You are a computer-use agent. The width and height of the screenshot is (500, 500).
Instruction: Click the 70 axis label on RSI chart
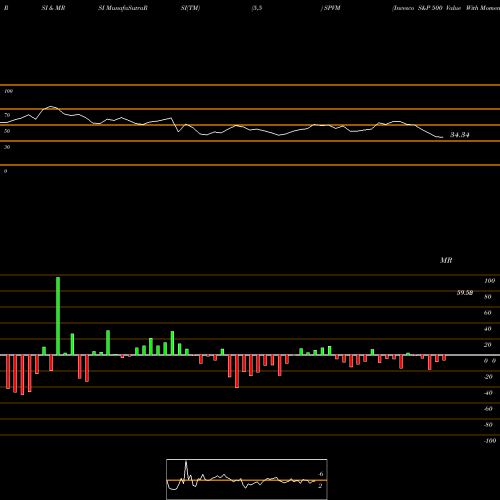[x=7, y=115]
